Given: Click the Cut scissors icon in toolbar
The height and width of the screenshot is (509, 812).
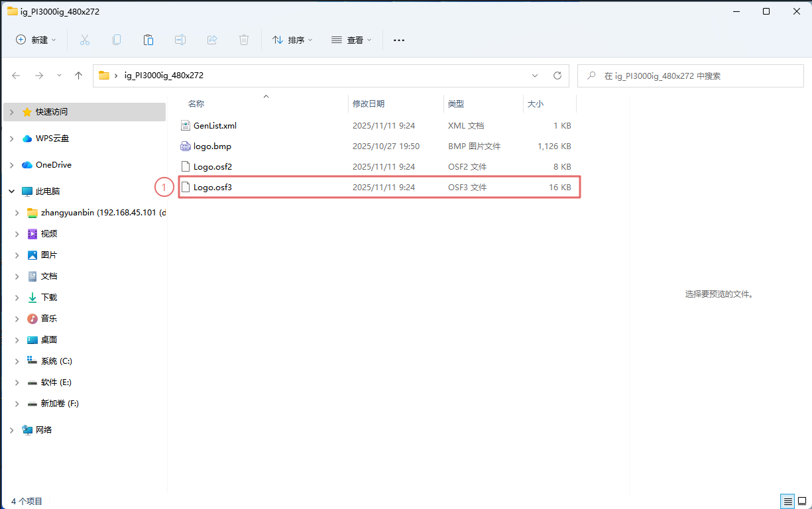Looking at the screenshot, I should tap(85, 40).
